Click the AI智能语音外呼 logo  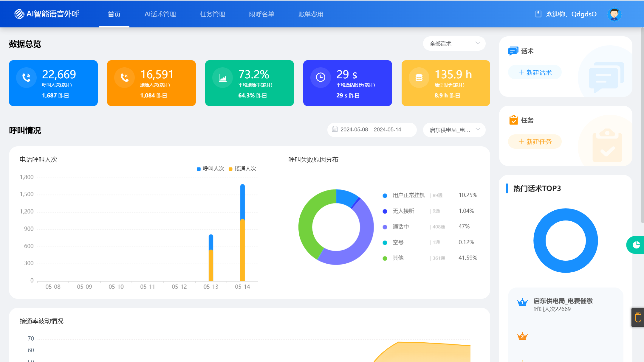(x=47, y=14)
